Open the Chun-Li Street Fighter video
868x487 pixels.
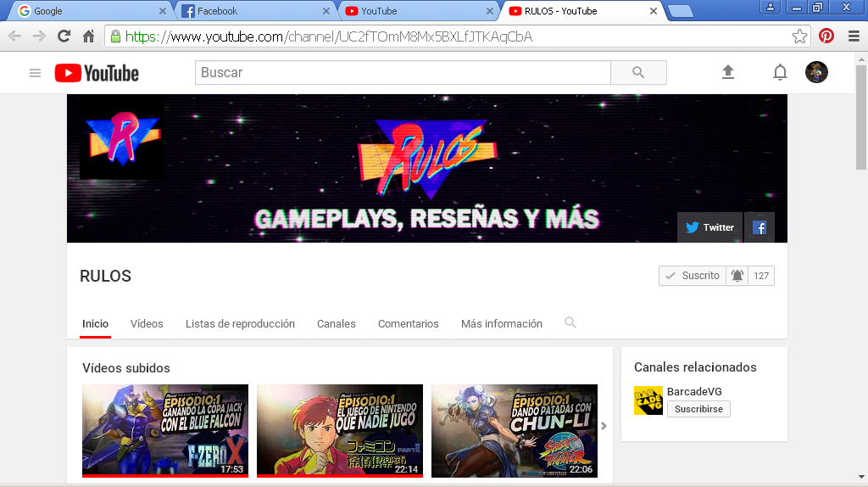coord(515,430)
